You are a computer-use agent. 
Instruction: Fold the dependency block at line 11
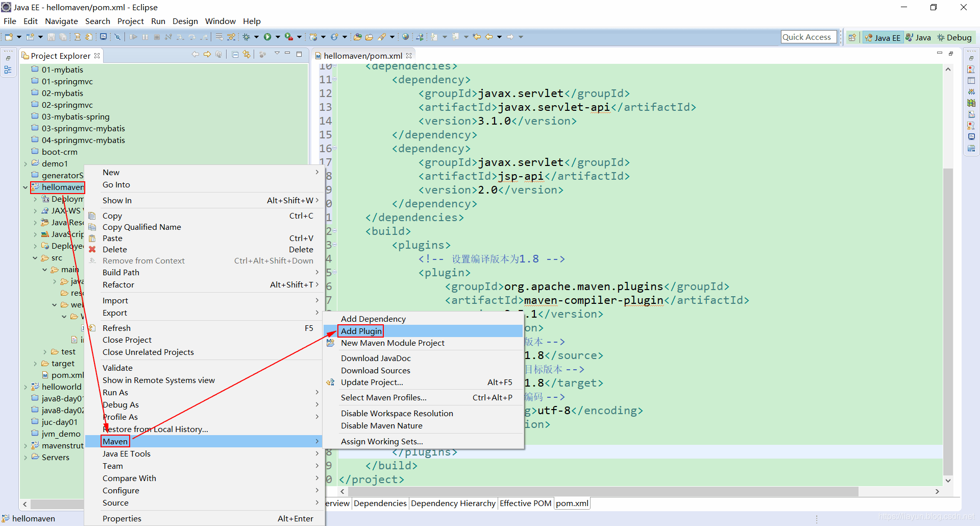(334, 80)
